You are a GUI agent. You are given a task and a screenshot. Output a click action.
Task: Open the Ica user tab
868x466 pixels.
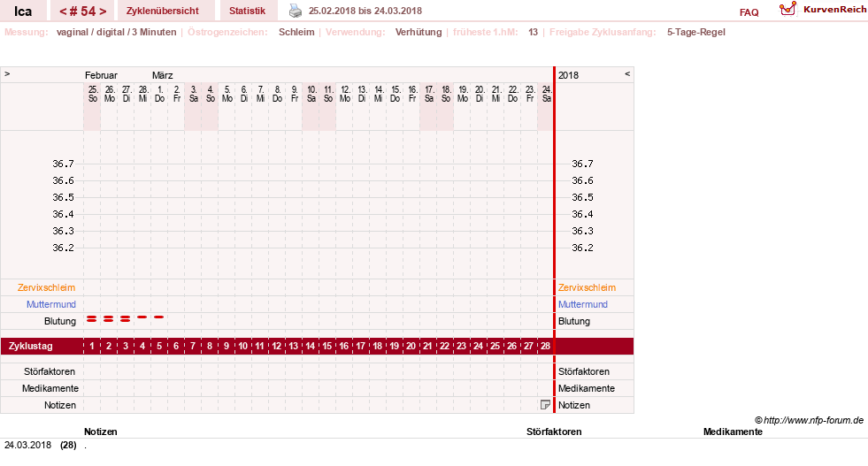tap(23, 11)
